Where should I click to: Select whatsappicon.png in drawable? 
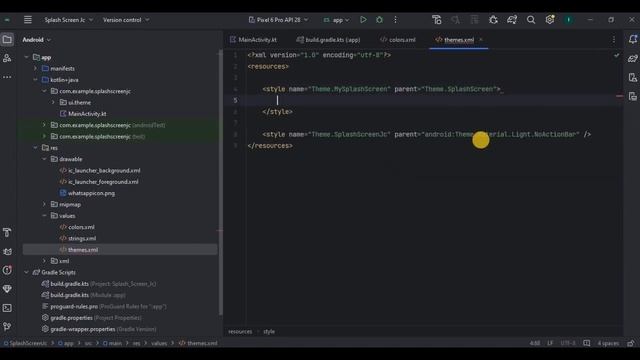pos(87,193)
